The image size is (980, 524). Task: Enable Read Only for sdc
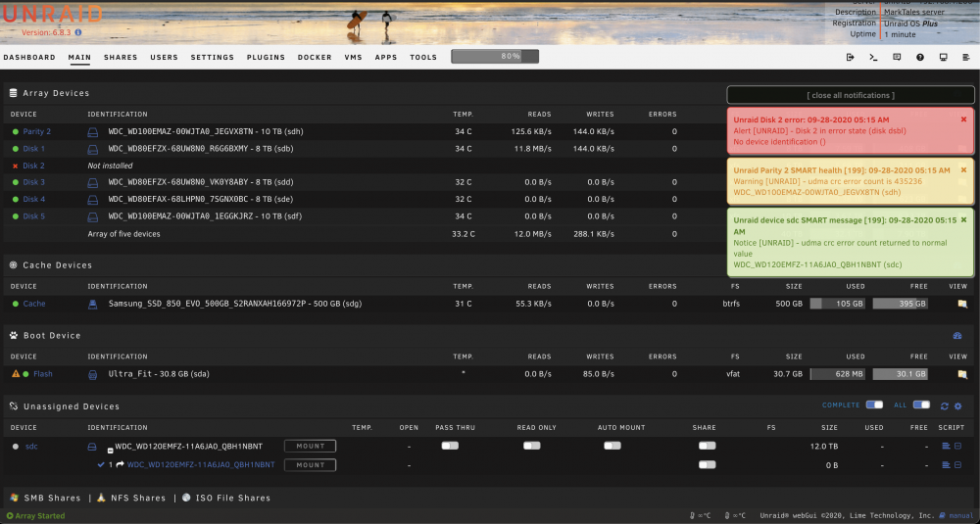tap(532, 446)
